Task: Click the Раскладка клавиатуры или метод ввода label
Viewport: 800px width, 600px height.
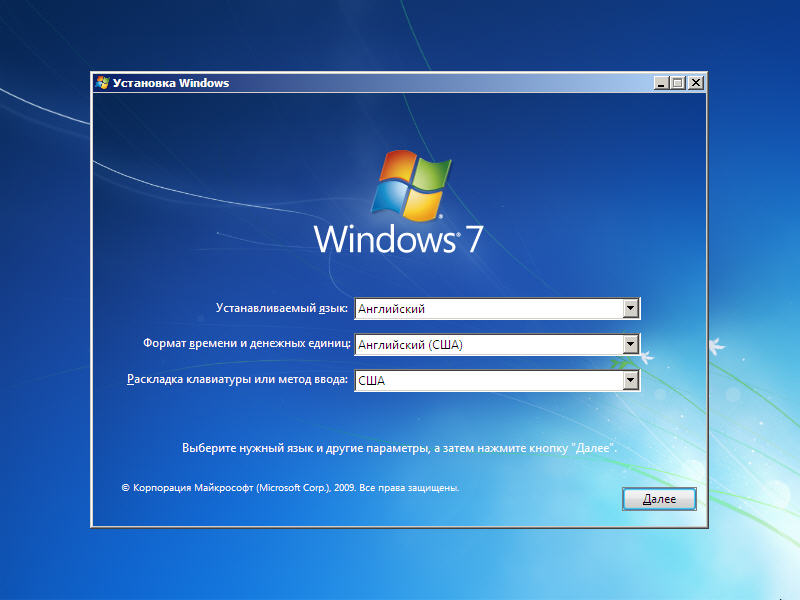Action: pyautogui.click(x=238, y=379)
